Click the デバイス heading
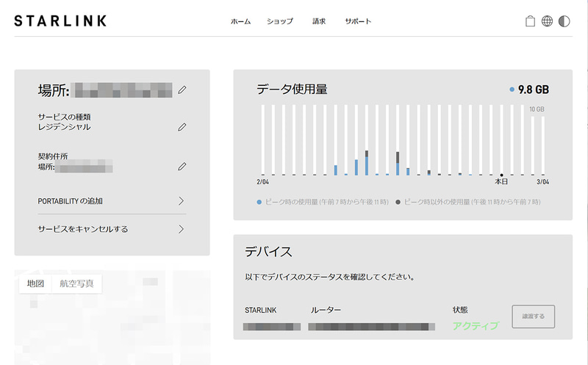588x365 pixels. [268, 251]
